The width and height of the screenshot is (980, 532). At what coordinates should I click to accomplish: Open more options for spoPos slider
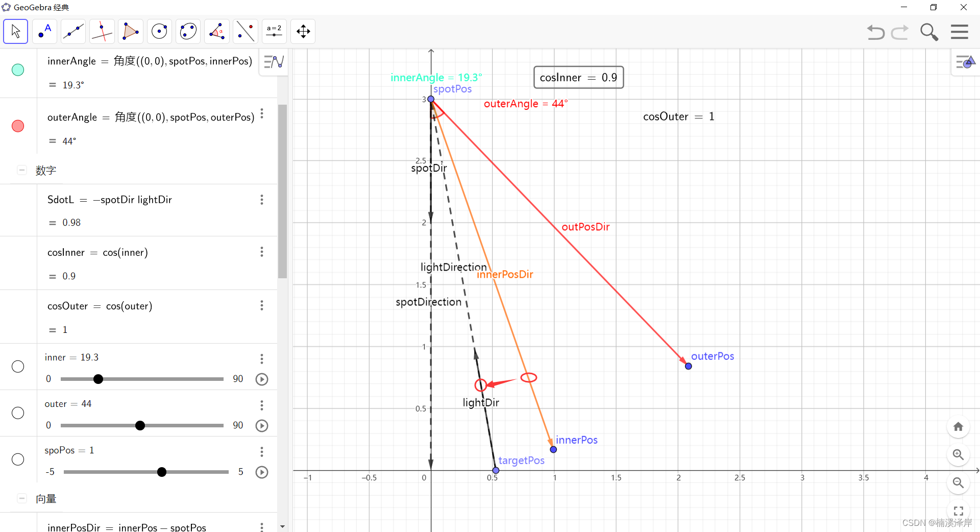(262, 452)
